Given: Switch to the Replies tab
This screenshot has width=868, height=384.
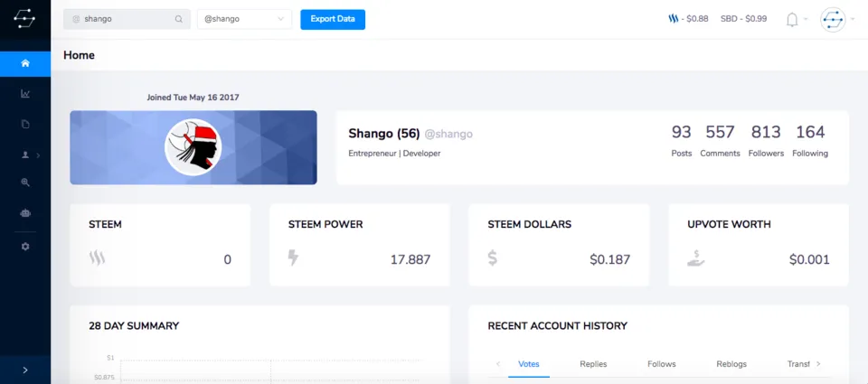Looking at the screenshot, I should point(593,364).
